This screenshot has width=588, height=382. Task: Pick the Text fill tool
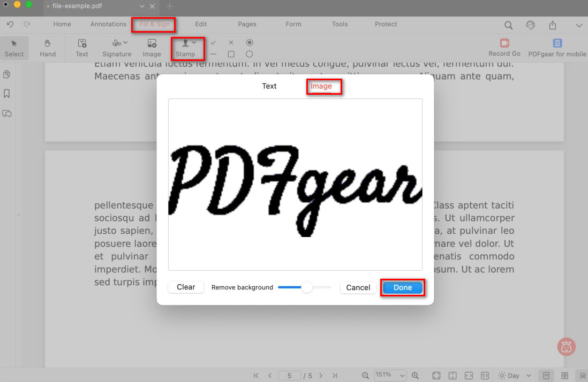click(82, 48)
